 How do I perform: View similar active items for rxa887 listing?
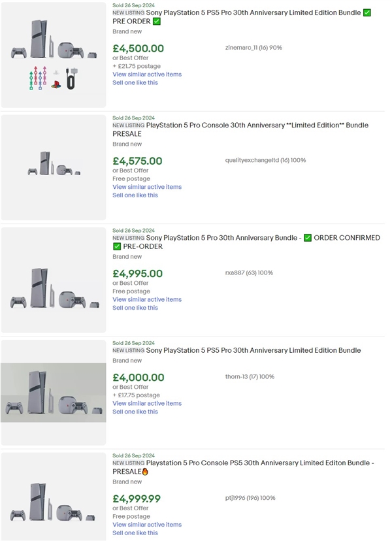pos(147,299)
